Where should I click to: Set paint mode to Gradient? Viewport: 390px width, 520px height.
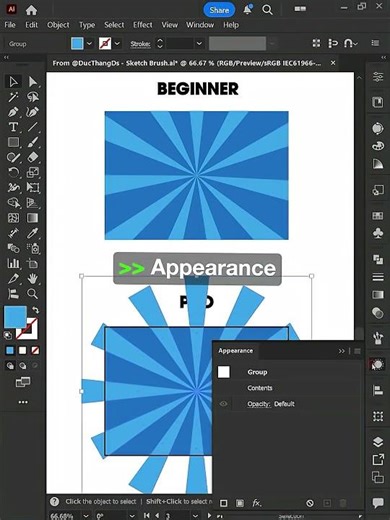(22, 350)
